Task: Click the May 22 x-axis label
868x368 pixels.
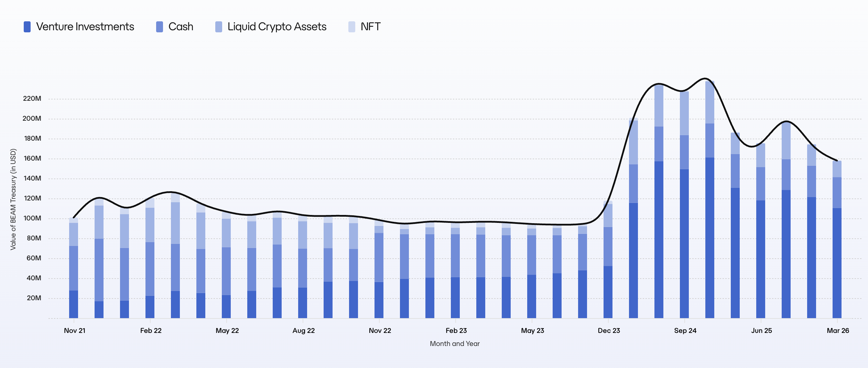Action: tap(227, 331)
